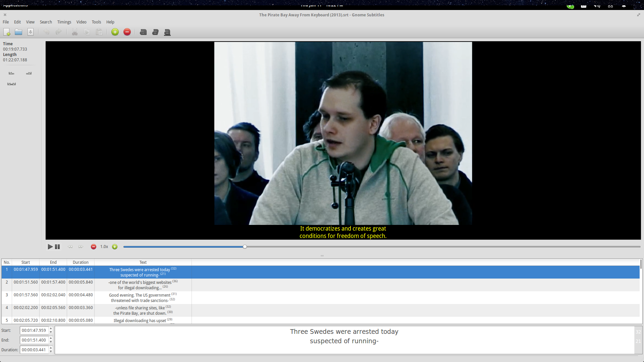Open the View menu

[x=30, y=22]
